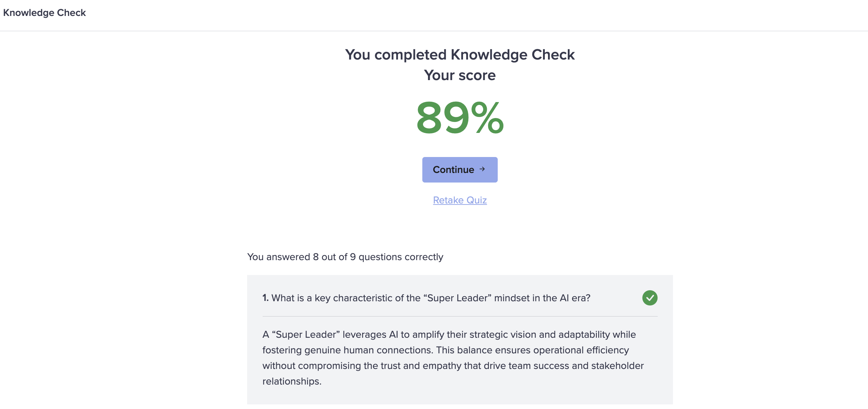868x409 pixels.
Task: Click the header divider below the page title
Action: 434,31
